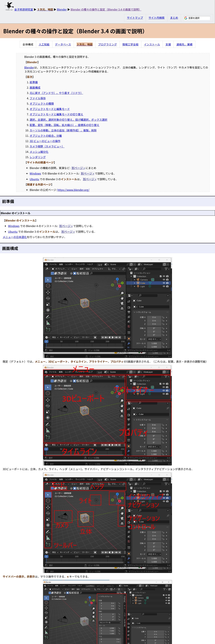Viewport: 215px width, 644px height.
Task: Open the https://www.blender.org/ link
Action: (73, 190)
